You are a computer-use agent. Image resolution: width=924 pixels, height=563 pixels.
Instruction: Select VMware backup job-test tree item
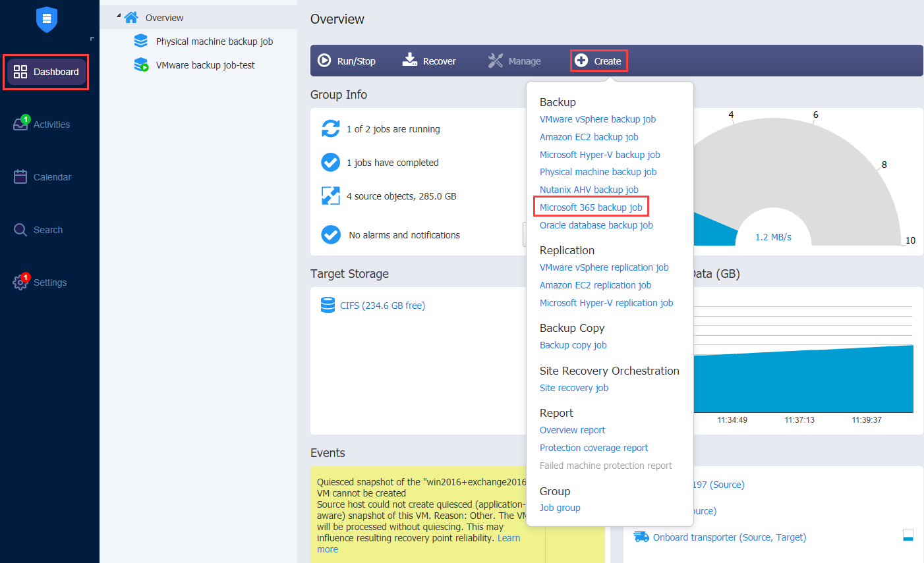tap(206, 65)
